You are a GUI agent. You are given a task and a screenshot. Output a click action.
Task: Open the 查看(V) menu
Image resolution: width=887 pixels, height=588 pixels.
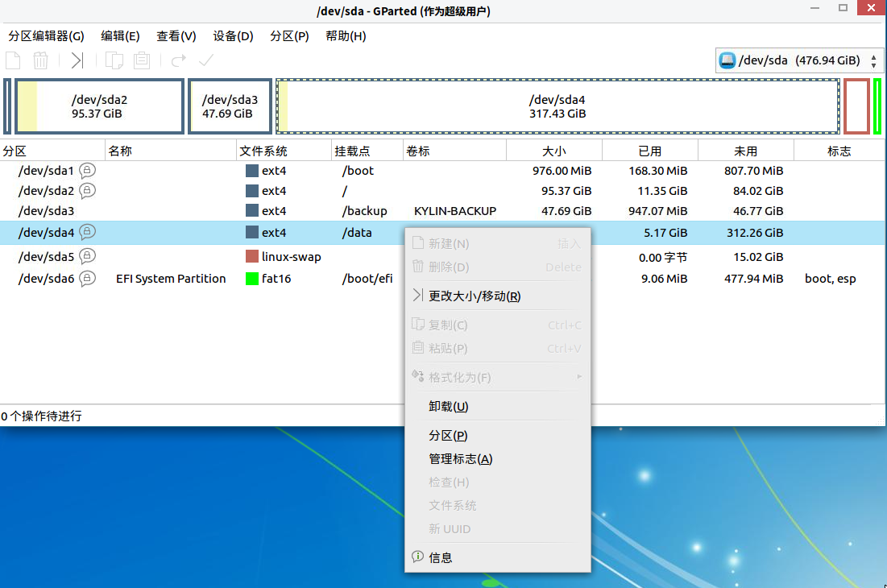click(176, 36)
